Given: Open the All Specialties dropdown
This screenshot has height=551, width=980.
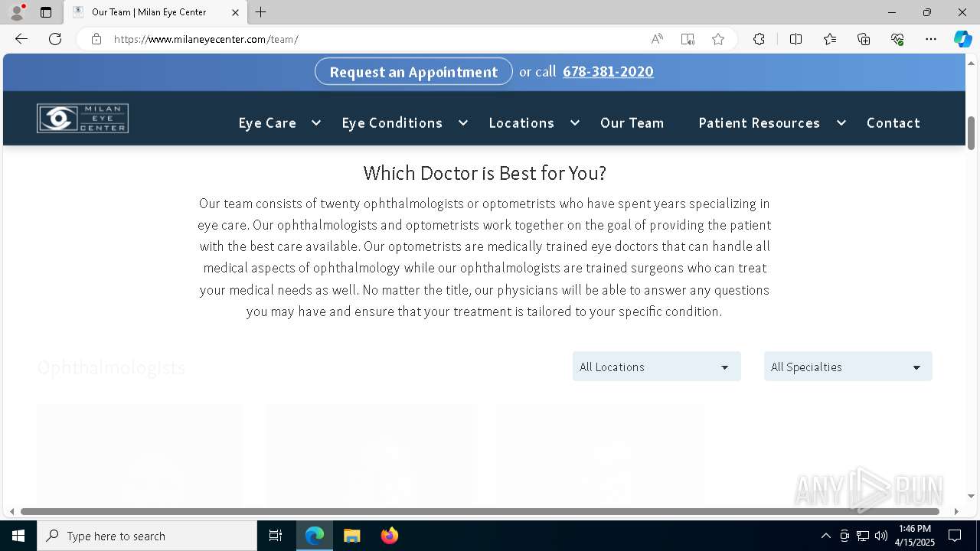Looking at the screenshot, I should tap(848, 367).
